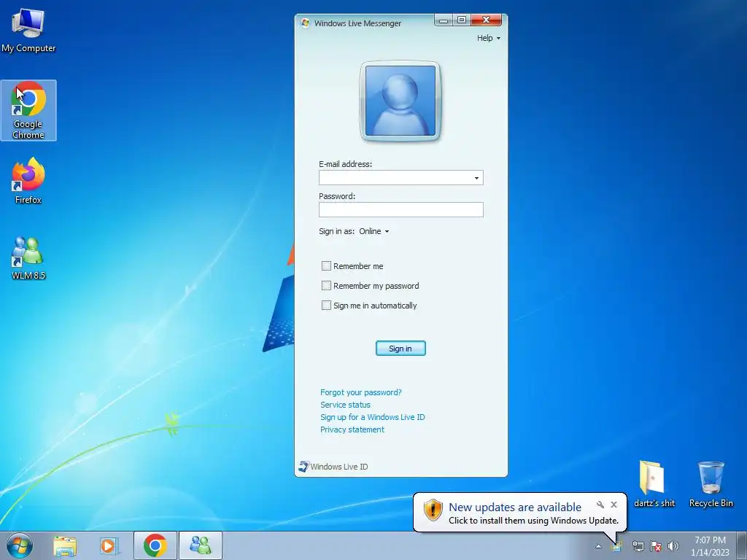
Task: Close the Windows Live Messenger window
Action: click(486, 20)
